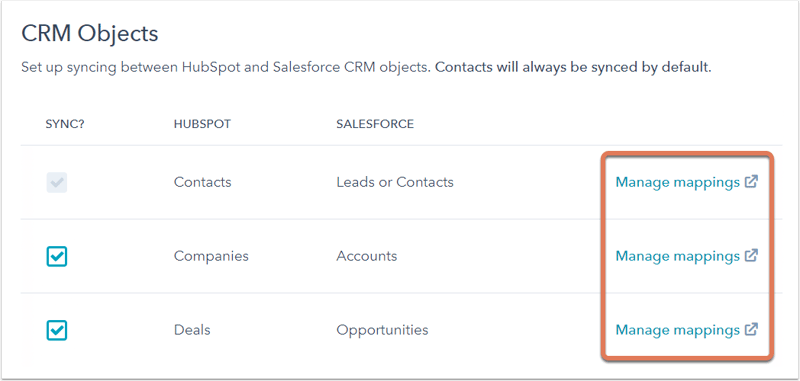
Task: Select the Companies HubSpot object label
Action: click(x=211, y=256)
